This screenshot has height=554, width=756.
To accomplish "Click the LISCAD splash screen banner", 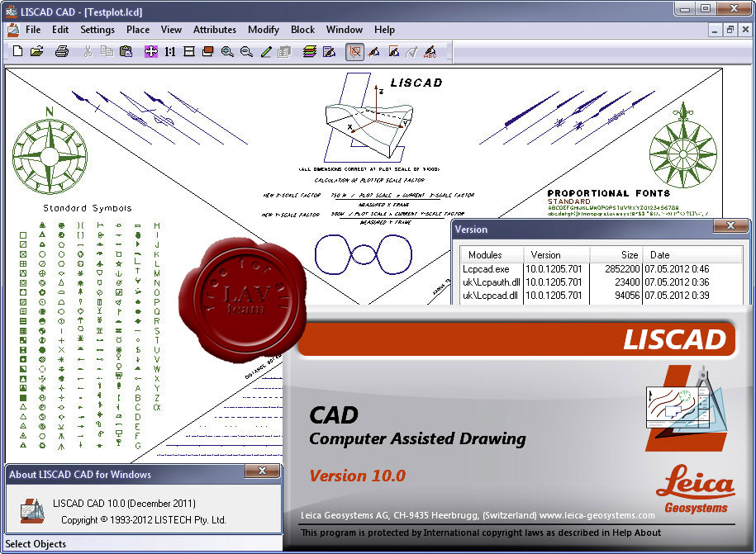I will pyautogui.click(x=517, y=339).
